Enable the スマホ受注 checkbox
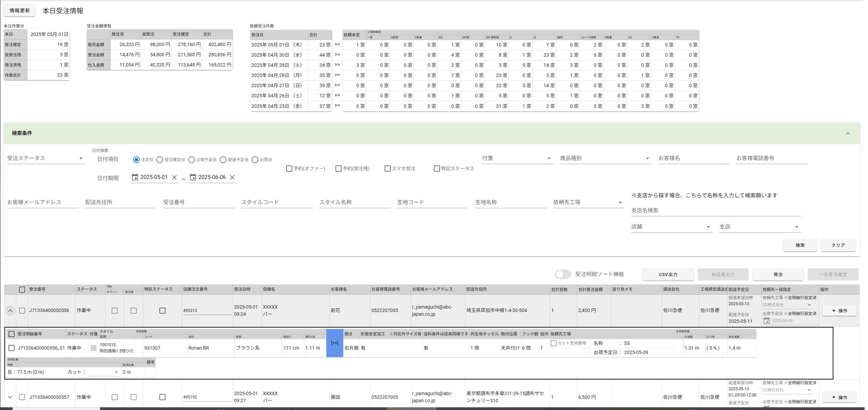 coord(388,169)
